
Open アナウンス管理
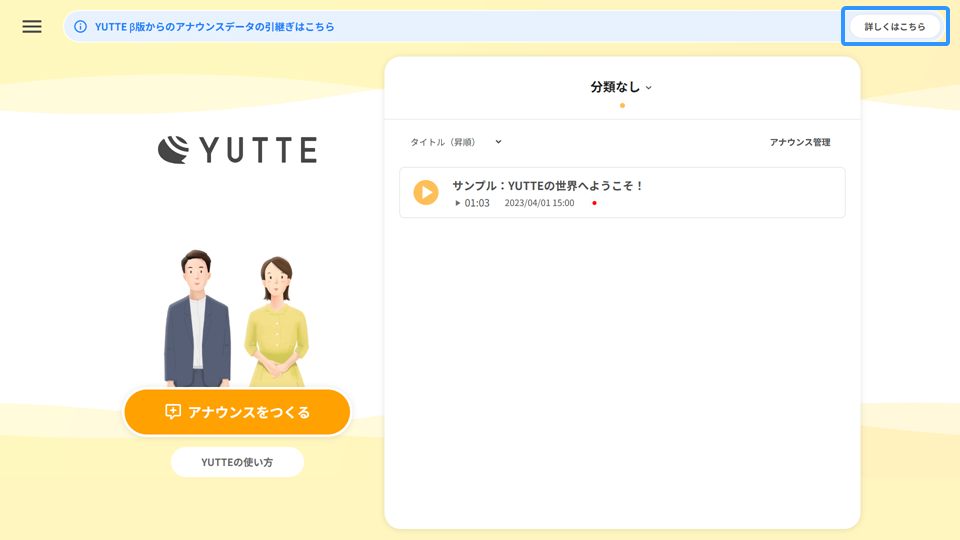point(800,142)
